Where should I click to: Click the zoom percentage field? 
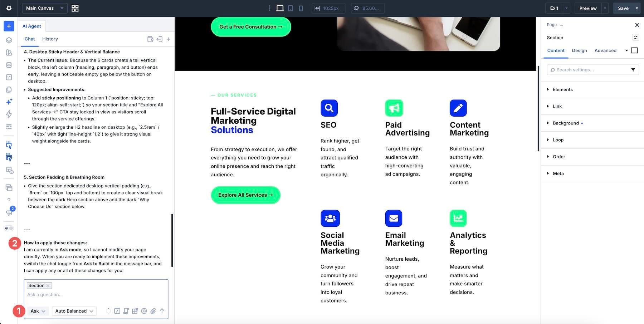pos(367,8)
